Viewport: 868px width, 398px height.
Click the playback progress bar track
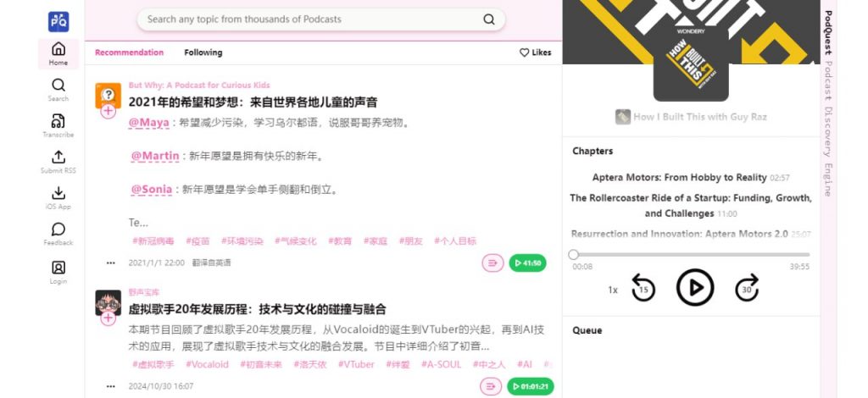coord(692,255)
